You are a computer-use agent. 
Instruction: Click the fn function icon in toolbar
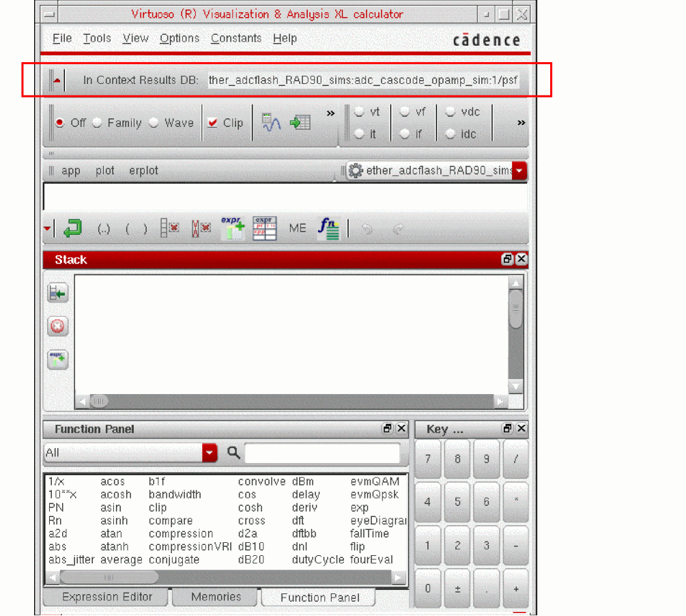[328, 229]
